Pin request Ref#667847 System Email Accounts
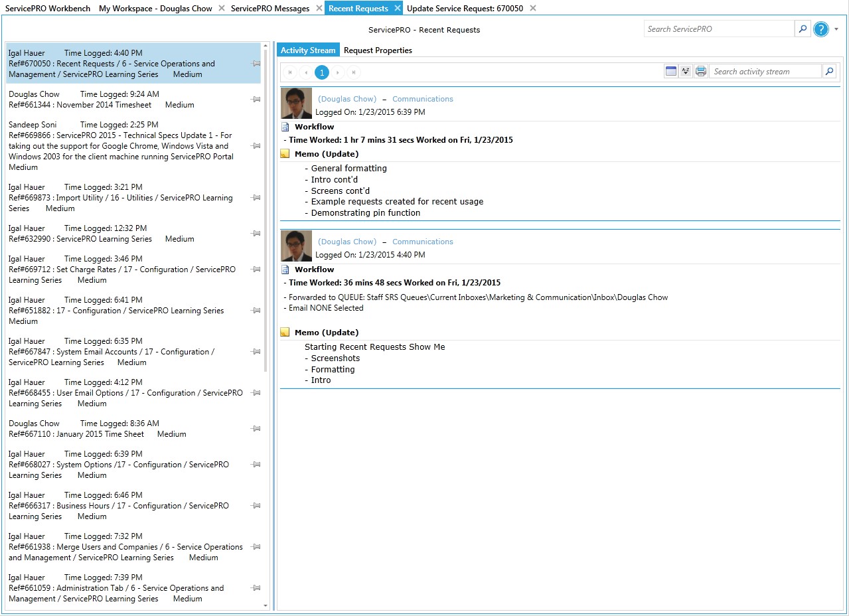 pos(256,352)
